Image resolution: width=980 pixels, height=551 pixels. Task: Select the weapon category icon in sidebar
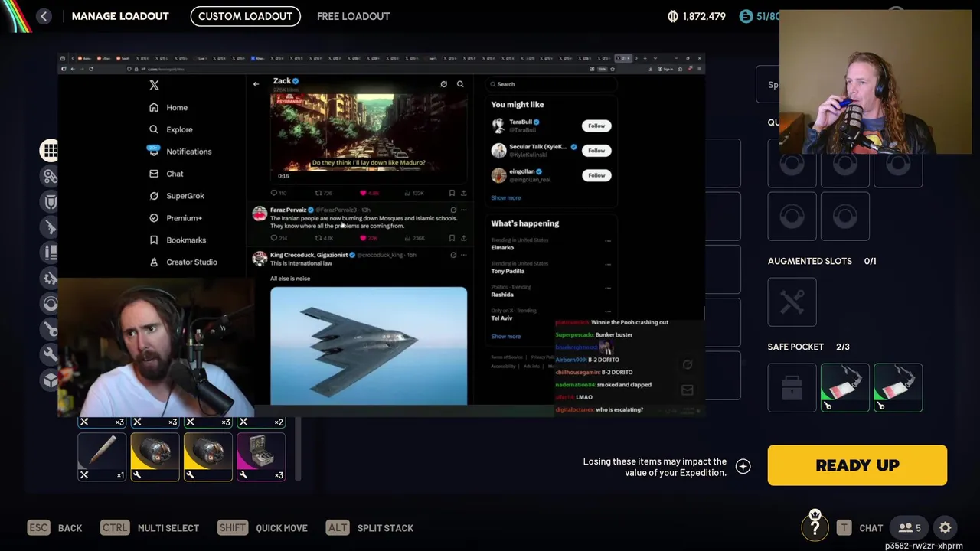[50, 227]
